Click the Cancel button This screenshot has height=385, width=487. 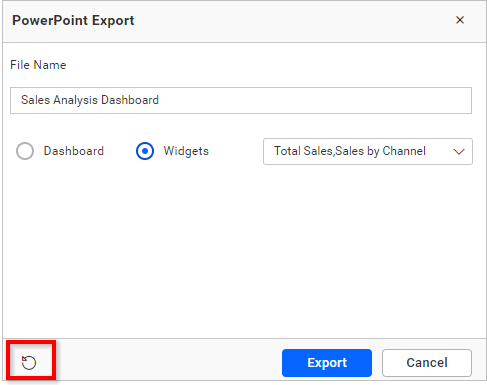pos(427,363)
